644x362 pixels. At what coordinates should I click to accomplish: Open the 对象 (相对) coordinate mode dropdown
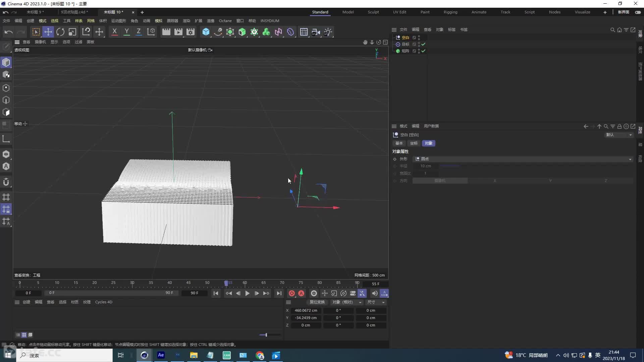(x=346, y=302)
